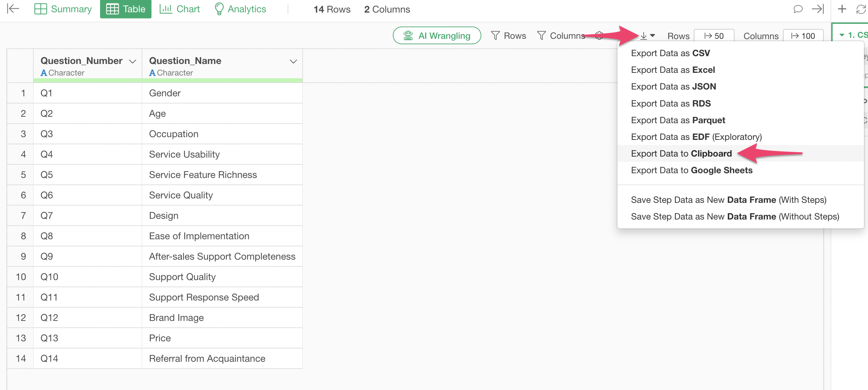Choose Export Data as CSV

pos(670,53)
